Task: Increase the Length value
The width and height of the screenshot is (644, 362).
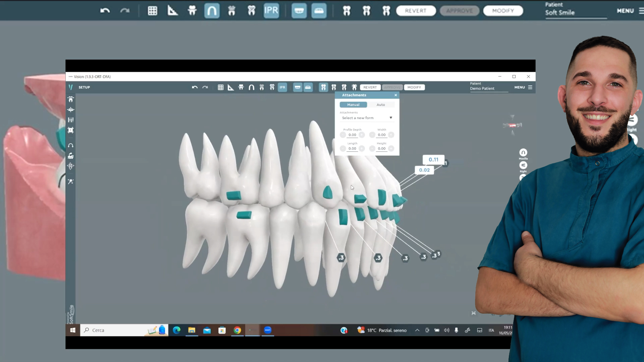Action: click(x=362, y=148)
